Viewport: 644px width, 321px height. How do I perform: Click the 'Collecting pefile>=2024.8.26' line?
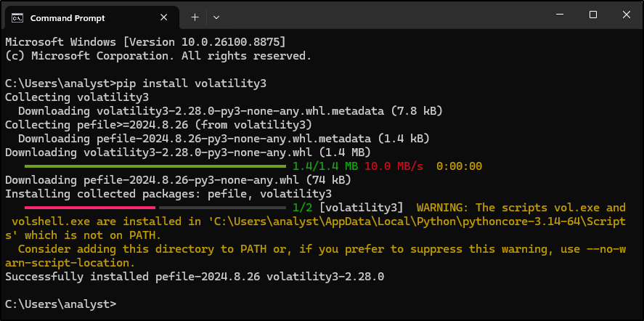pos(158,125)
